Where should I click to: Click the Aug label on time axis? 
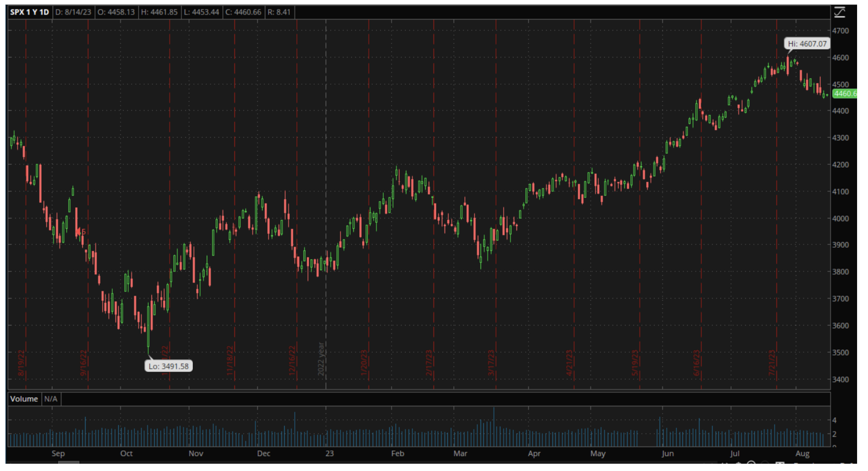pos(802,453)
